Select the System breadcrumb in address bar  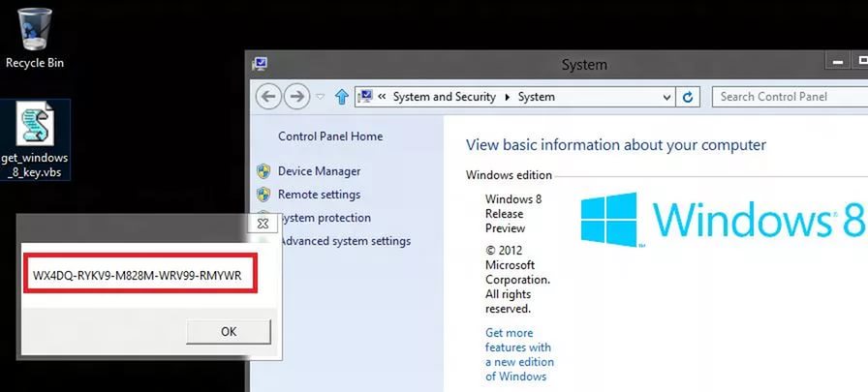tap(536, 97)
